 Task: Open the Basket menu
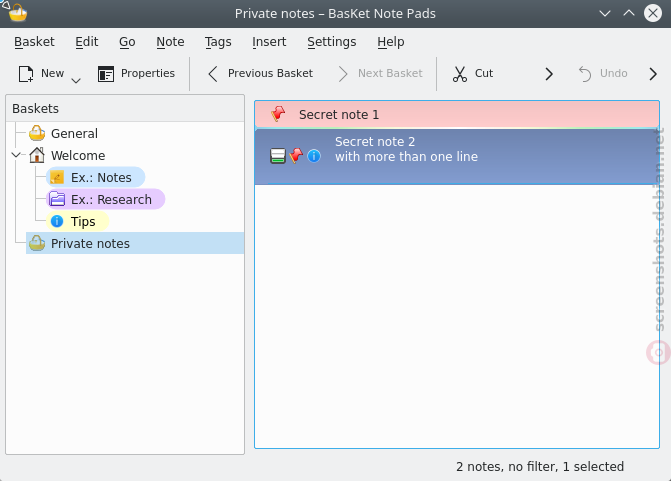tap(34, 42)
